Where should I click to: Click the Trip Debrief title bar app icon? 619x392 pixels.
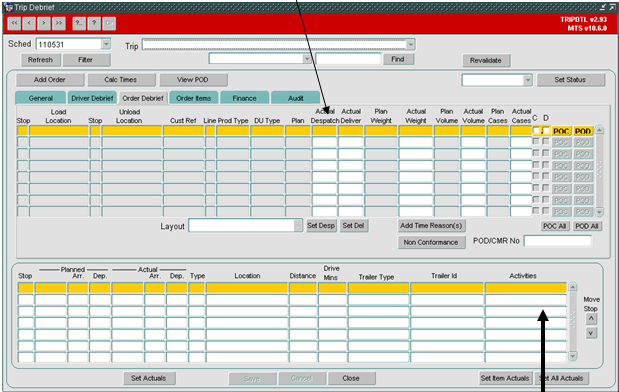8,7
